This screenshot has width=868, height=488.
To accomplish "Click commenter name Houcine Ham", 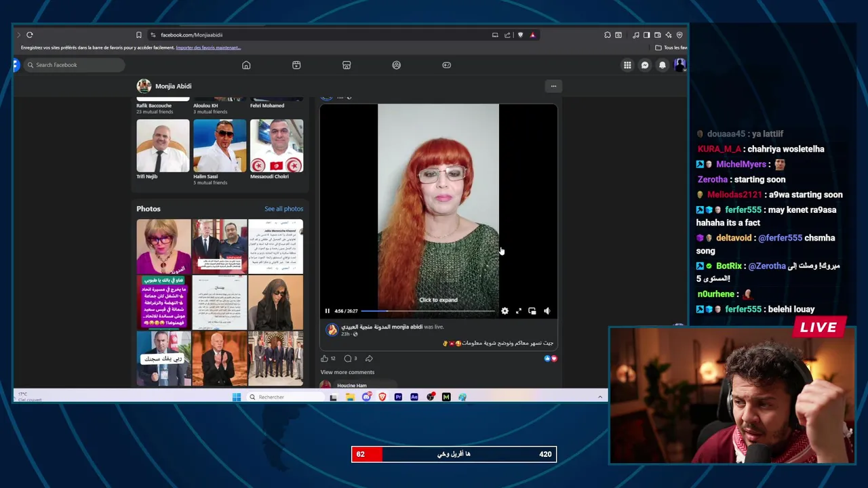I will click(x=352, y=385).
